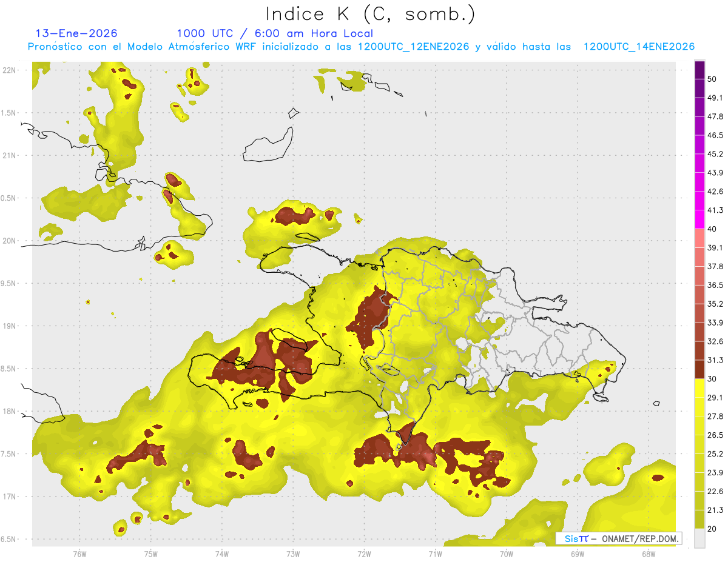Pick the bright yellow swatch between 29.1 and 30
Viewport: 728px width, 562px height.
[699, 388]
